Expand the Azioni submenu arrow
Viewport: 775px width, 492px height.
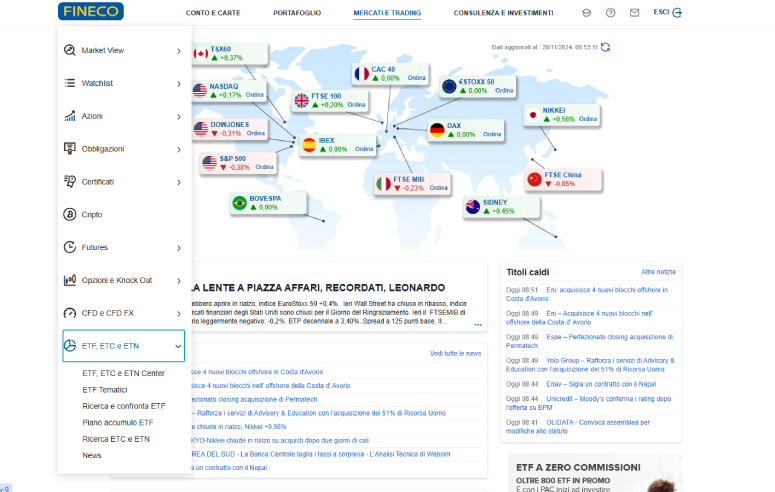tap(179, 117)
